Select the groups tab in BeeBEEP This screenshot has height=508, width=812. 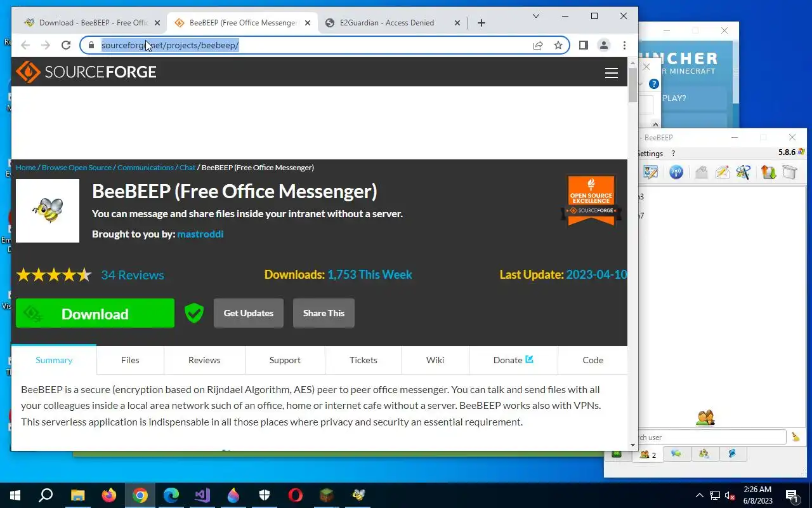[704, 454]
